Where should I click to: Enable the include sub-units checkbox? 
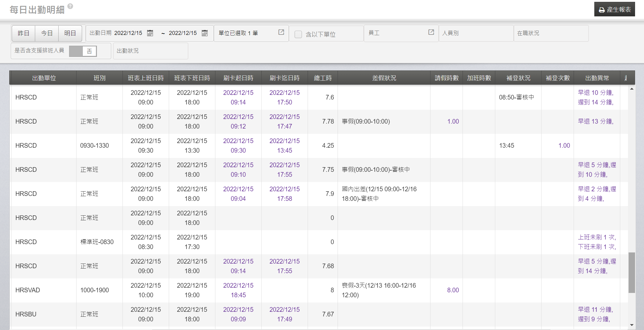click(298, 34)
